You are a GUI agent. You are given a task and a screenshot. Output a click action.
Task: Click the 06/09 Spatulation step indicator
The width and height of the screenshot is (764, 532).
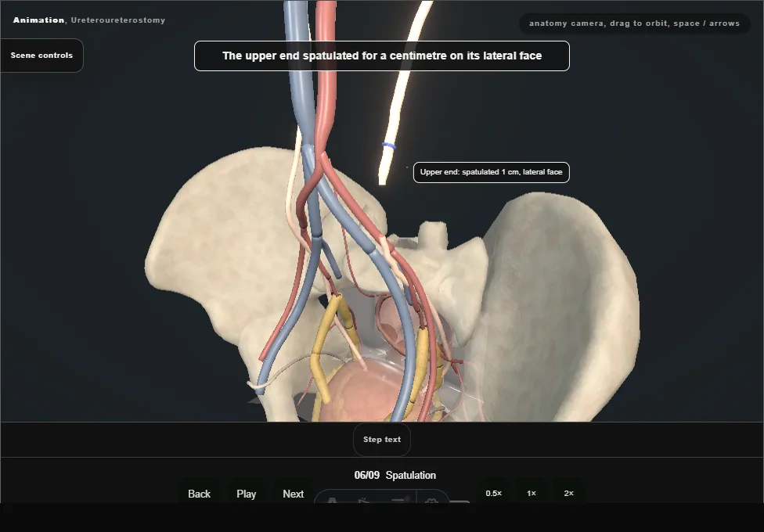tap(395, 475)
